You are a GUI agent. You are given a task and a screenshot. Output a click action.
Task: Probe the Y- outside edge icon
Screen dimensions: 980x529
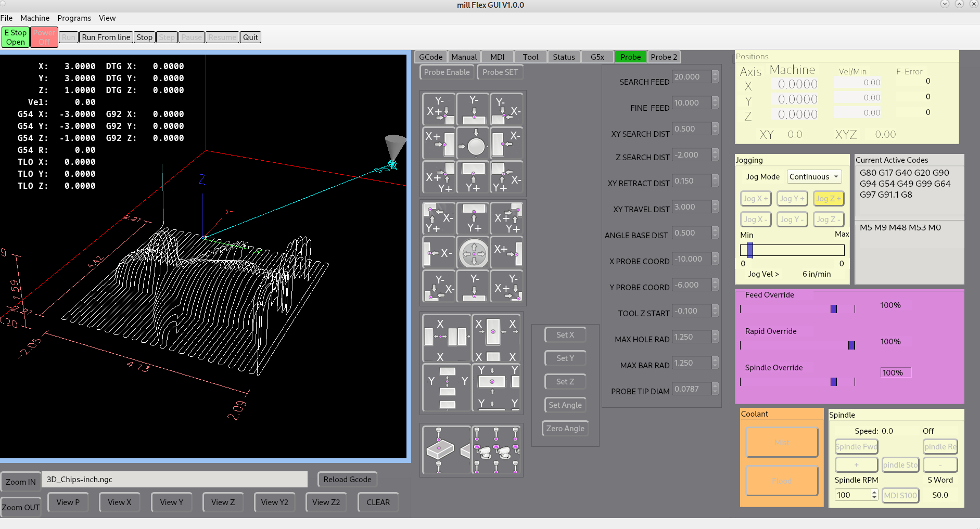(x=473, y=109)
